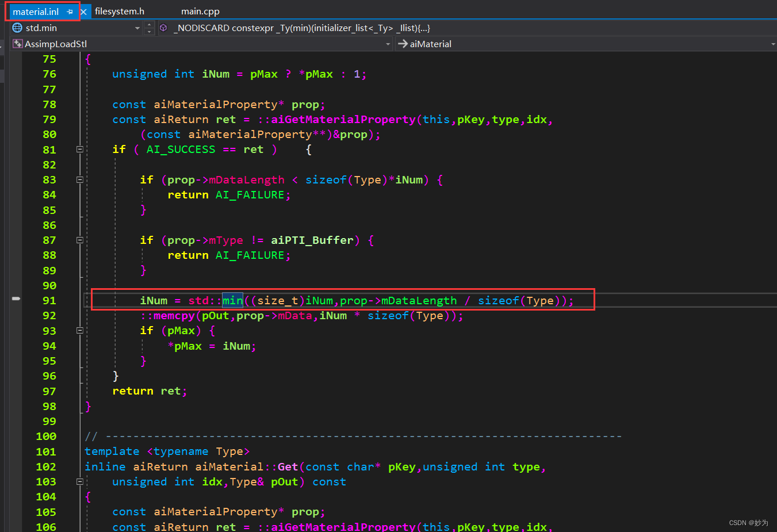Click the cube icon before _NODISCARD

(x=163, y=28)
